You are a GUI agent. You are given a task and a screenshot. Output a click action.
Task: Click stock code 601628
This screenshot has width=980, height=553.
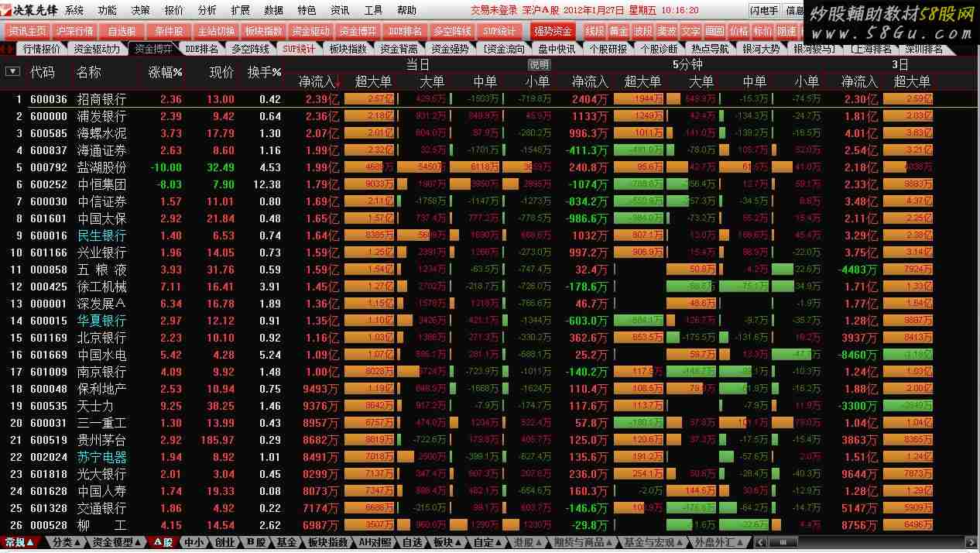click(49, 491)
